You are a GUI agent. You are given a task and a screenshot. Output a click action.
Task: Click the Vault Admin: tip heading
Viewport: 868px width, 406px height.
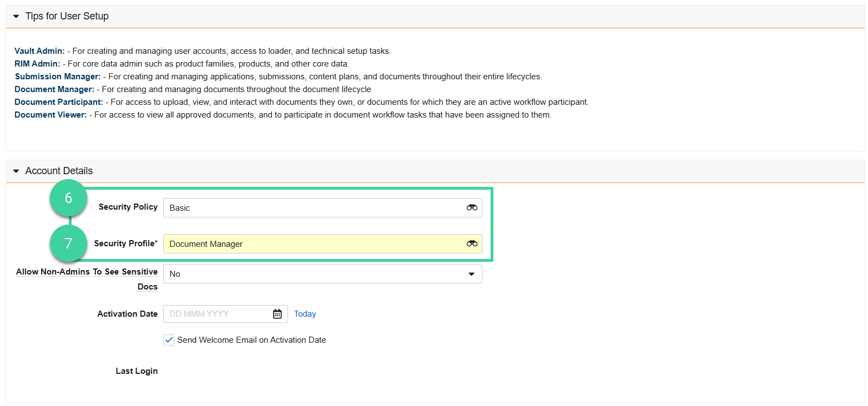[x=39, y=51]
